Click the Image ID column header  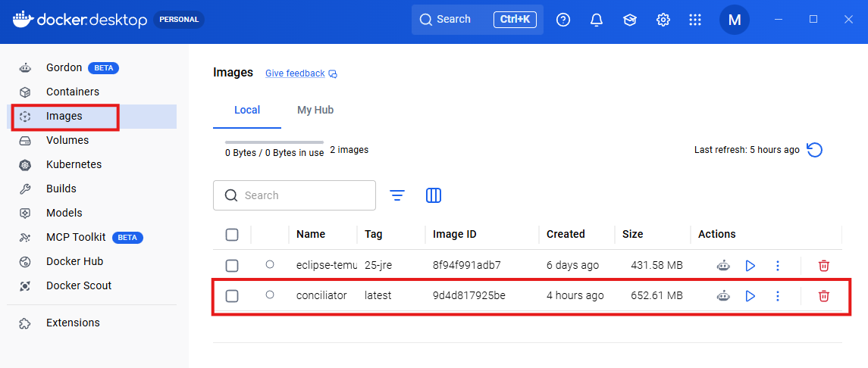pyautogui.click(x=455, y=234)
